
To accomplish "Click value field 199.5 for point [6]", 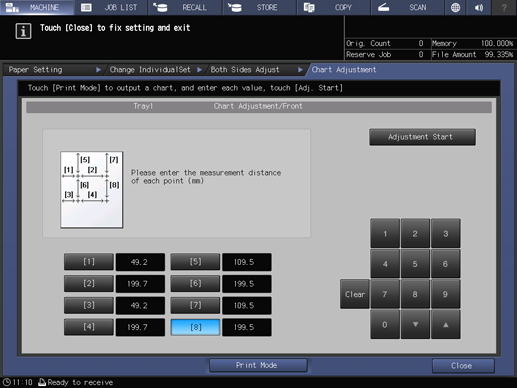I will [x=247, y=284].
